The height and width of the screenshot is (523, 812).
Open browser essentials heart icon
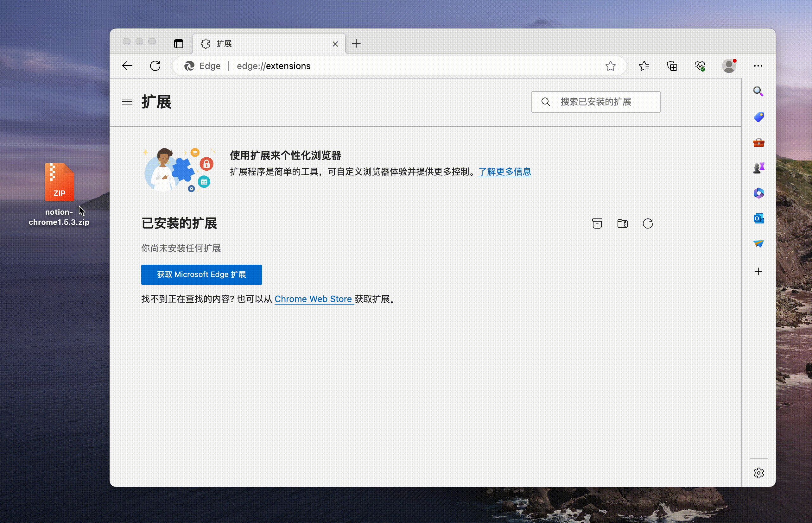pos(700,66)
